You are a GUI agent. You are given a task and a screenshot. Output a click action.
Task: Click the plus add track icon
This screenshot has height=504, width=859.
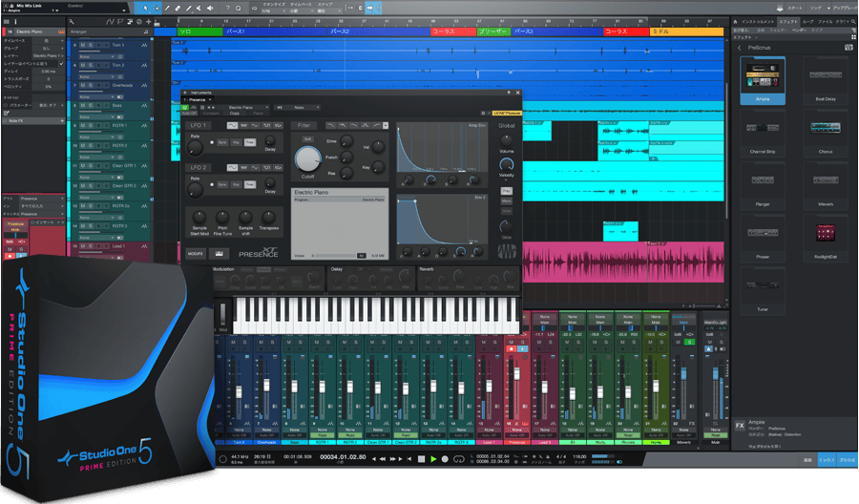[x=149, y=22]
